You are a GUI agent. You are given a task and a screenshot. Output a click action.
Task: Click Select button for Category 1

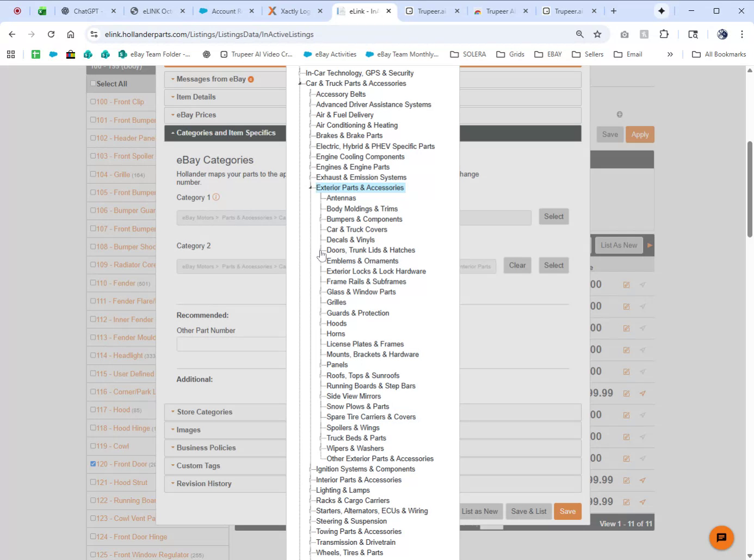(x=554, y=216)
